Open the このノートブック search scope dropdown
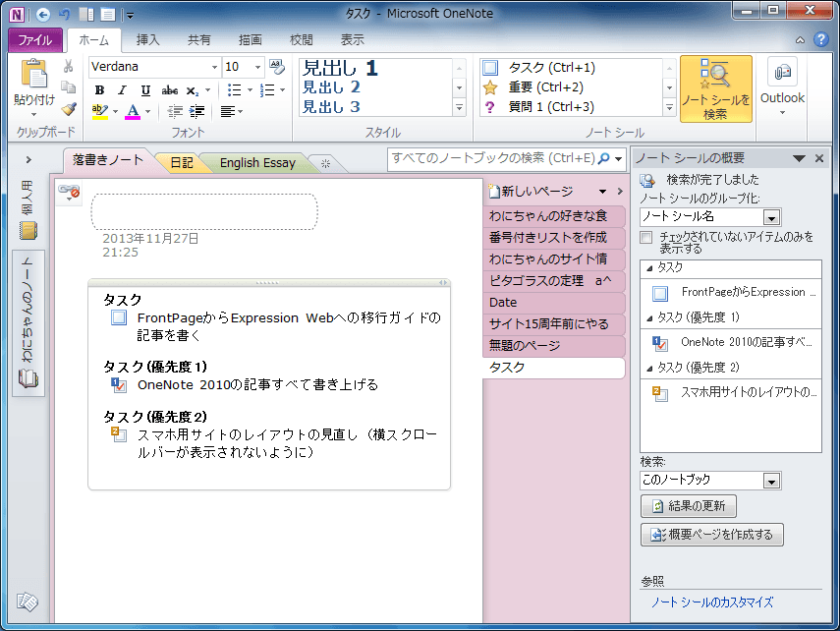 771,481
